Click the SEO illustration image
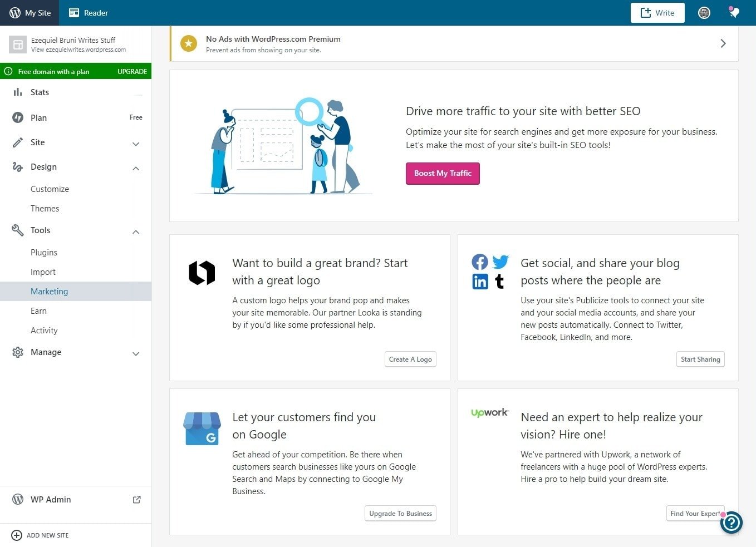The height and width of the screenshot is (547, 756). pos(283,146)
